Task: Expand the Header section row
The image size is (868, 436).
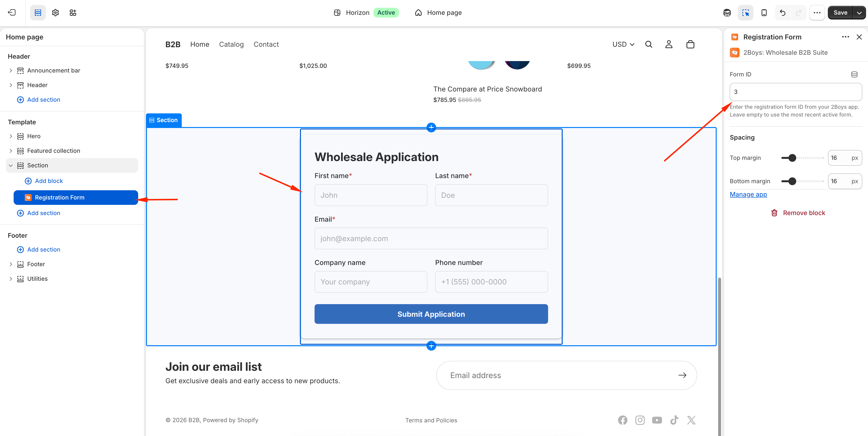Action: (x=11, y=85)
